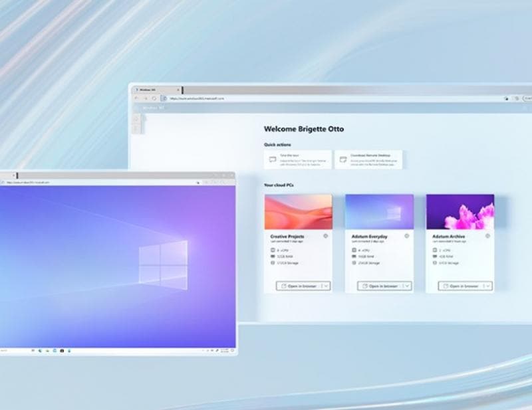Click the Adatum Everyday info icon
532x410 pixels.
(x=406, y=236)
